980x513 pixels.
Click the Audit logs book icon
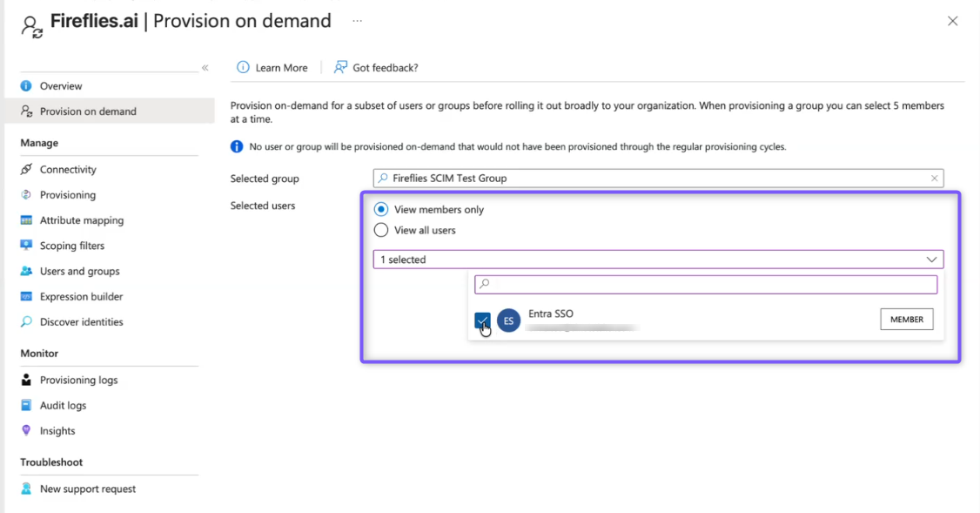pyautogui.click(x=25, y=405)
